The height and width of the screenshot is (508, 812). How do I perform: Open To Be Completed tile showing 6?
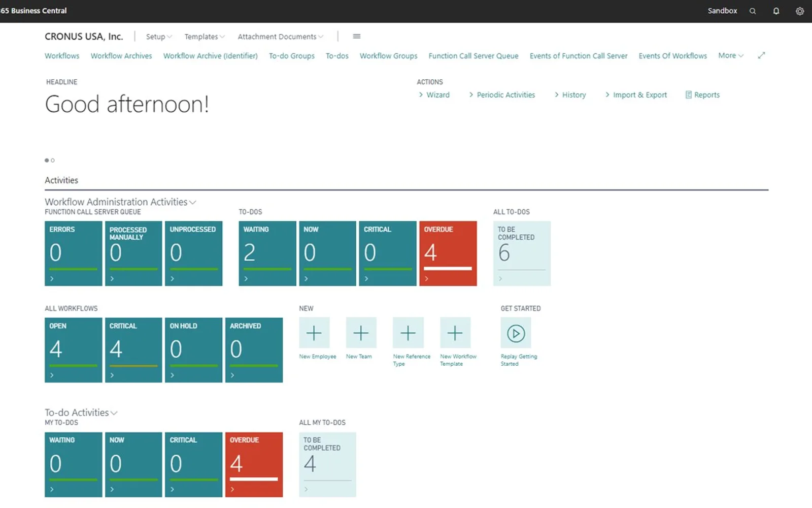pyautogui.click(x=522, y=253)
